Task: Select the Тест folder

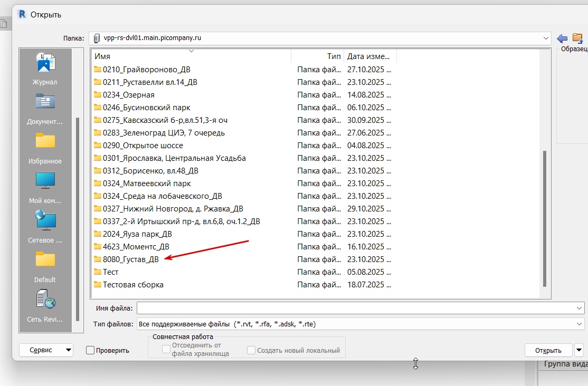Action: pos(111,272)
